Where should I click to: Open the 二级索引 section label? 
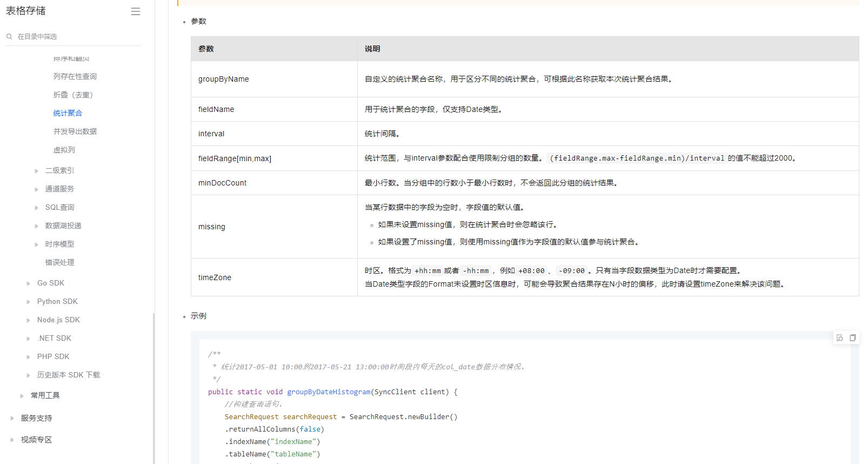point(59,170)
